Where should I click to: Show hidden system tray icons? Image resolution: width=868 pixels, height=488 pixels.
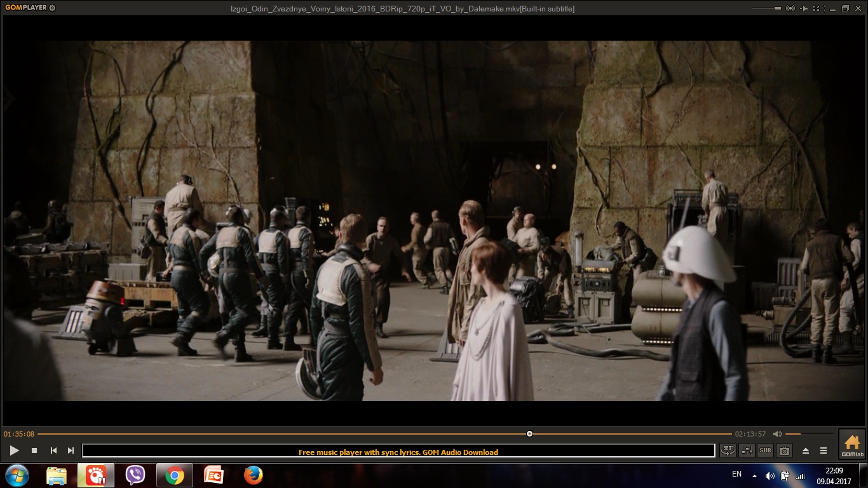754,475
